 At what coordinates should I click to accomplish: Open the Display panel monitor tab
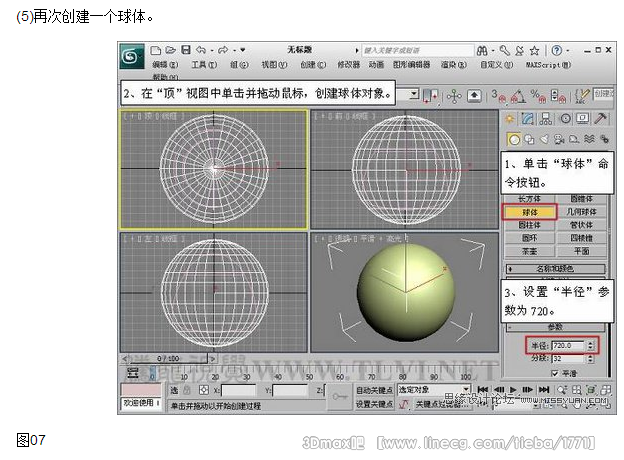(583, 119)
